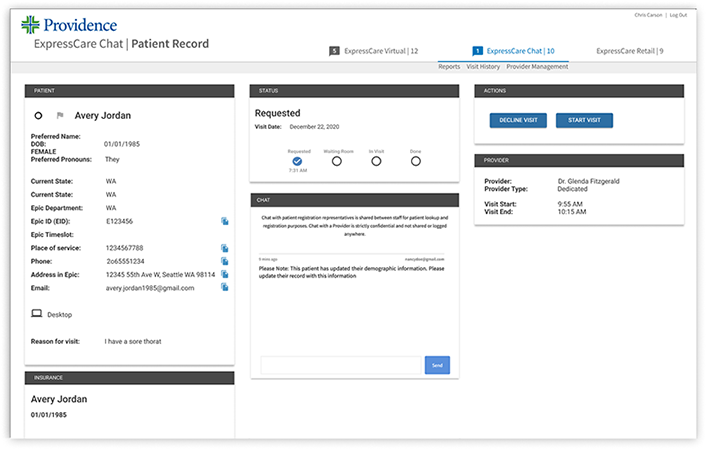
Task: Copy the Place of service number
Action: (225, 248)
